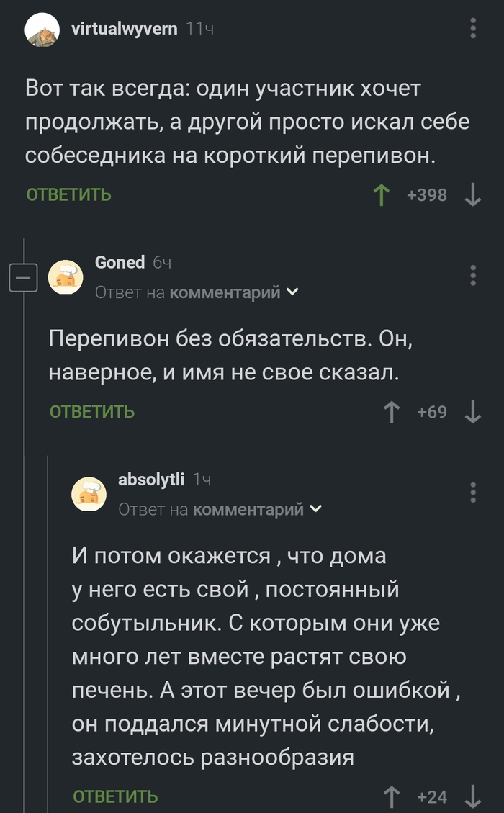504x813 pixels.
Task: Click ОТВЕТИТЬ under virtualwyvern's comment
Action: [68, 194]
